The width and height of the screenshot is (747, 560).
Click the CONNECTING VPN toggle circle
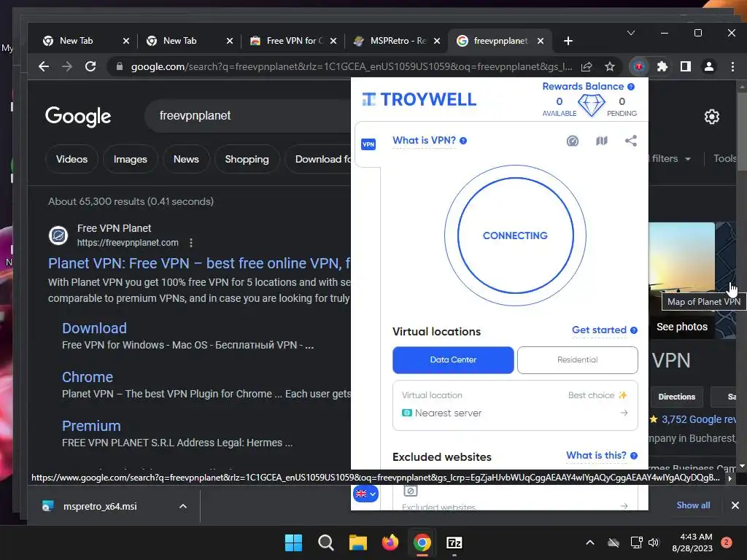tap(516, 236)
